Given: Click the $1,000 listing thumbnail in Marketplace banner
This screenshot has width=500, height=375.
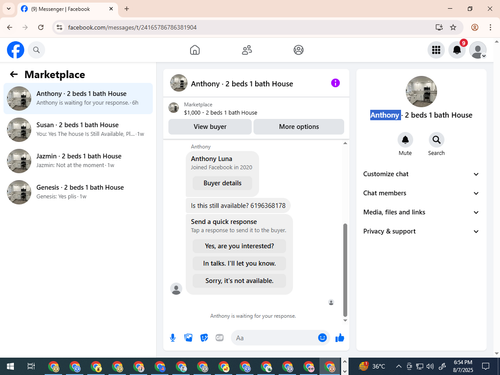Looking at the screenshot, I should pos(173,108).
